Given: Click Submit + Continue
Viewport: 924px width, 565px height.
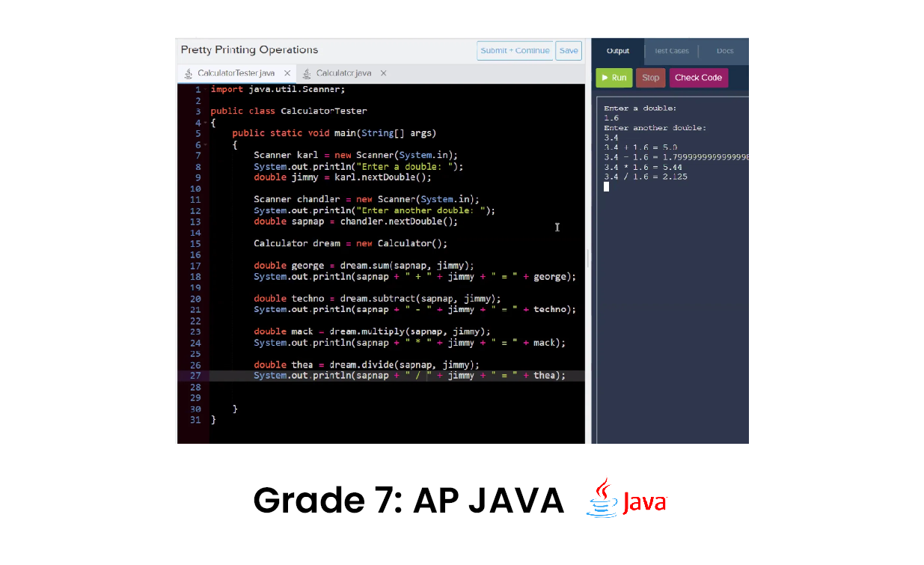Looking at the screenshot, I should 515,50.
